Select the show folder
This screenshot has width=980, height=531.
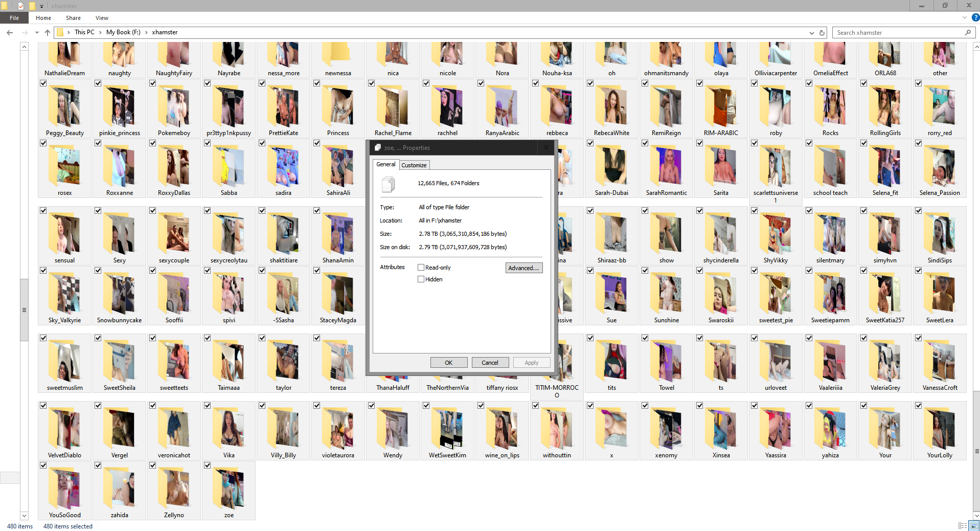coord(666,236)
